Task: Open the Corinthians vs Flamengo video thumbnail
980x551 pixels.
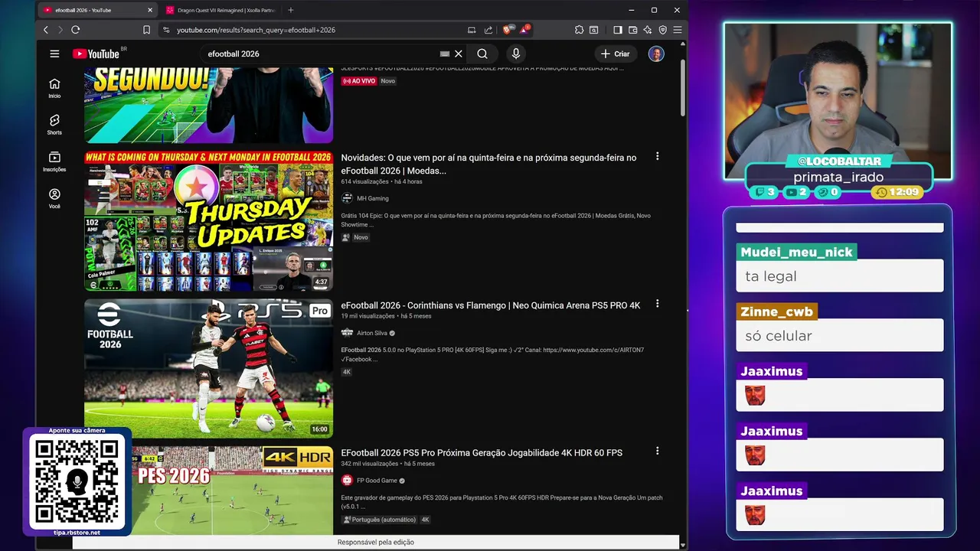Action: 208,368
